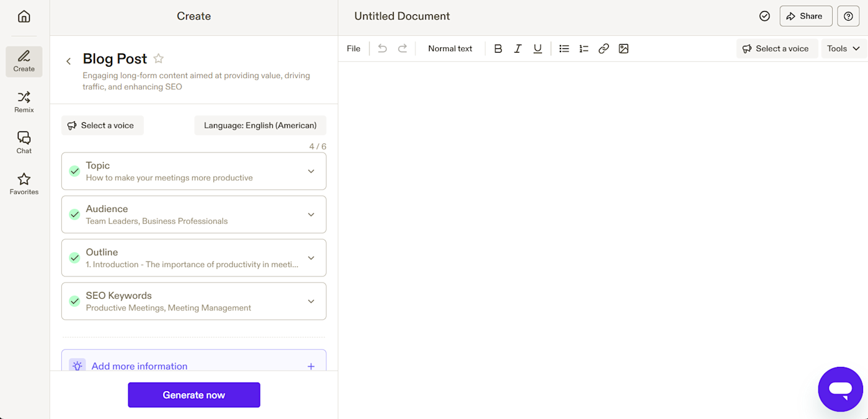Favorite the Blog Post template star

click(x=159, y=58)
